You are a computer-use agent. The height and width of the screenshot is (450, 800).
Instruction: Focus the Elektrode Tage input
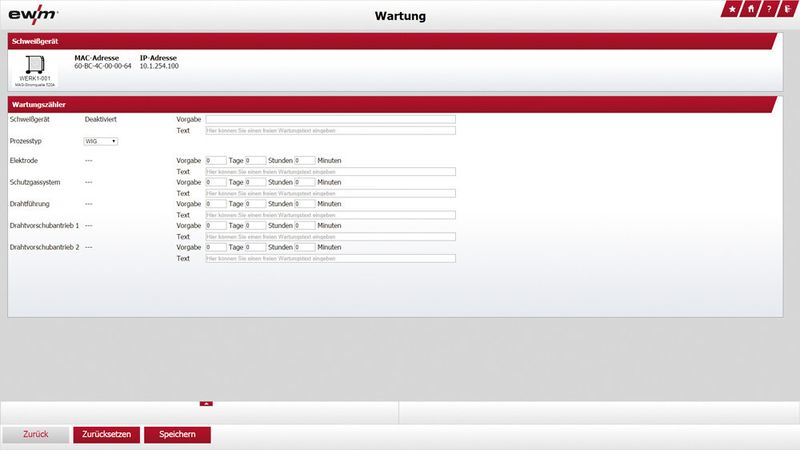pyautogui.click(x=216, y=161)
